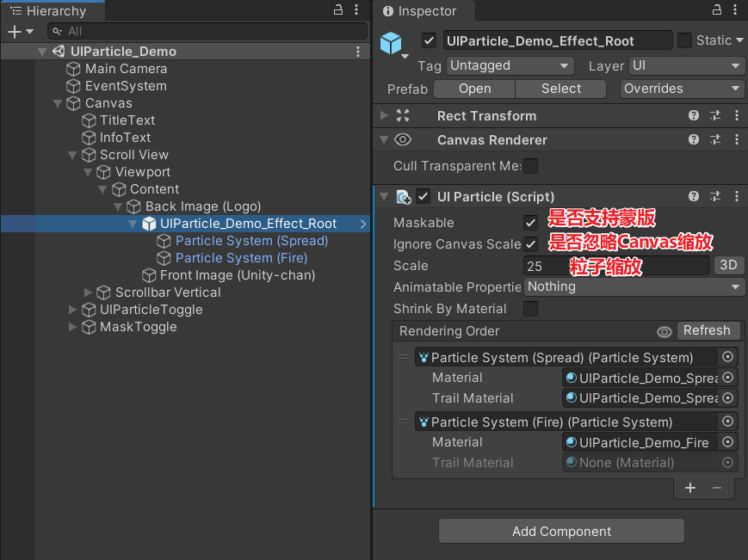The width and height of the screenshot is (748, 560).
Task: Select Front Image (Unity-chan) object
Action: coord(237,275)
